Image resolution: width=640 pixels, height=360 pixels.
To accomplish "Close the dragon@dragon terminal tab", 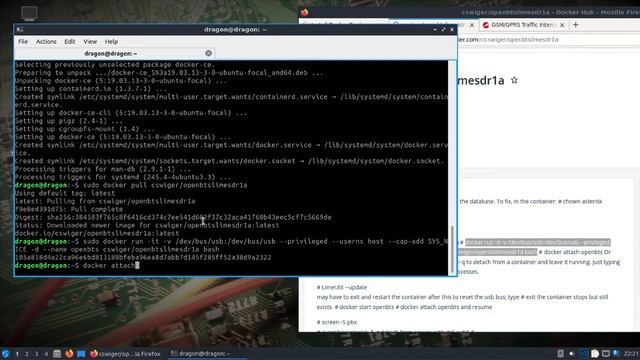I will click(x=209, y=53).
